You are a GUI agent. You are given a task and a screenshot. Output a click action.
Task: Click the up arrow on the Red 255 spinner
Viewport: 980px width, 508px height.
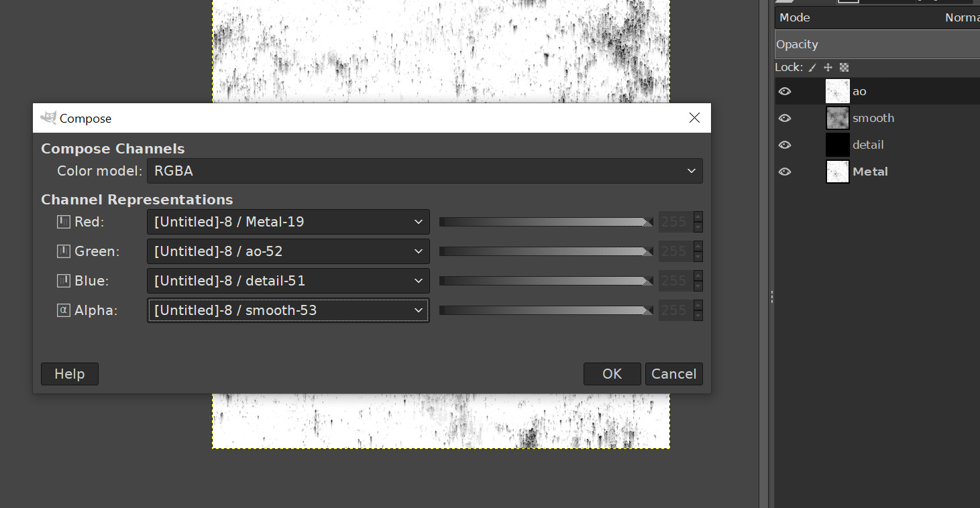tap(700, 218)
